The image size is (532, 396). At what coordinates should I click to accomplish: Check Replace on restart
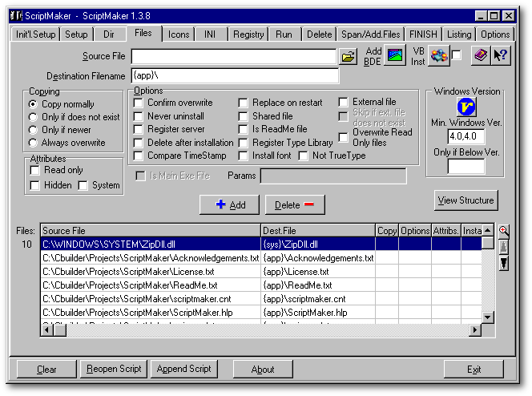(243, 103)
